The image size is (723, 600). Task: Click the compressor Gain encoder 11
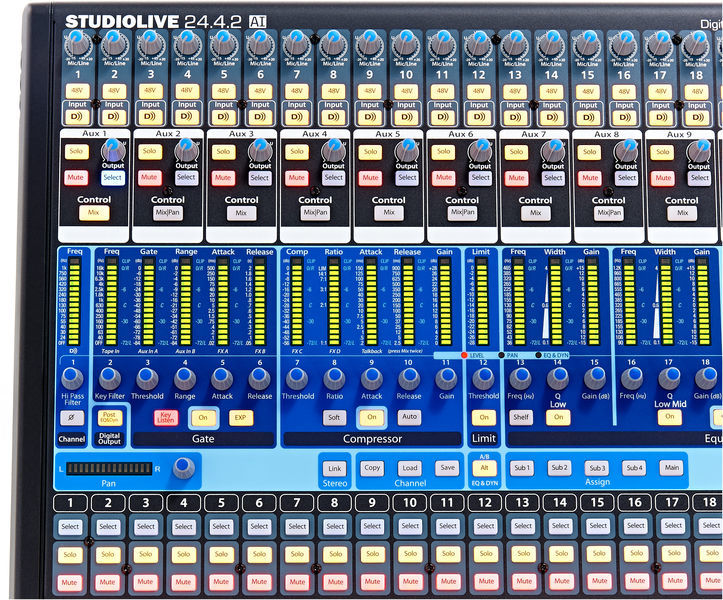pyautogui.click(x=446, y=378)
